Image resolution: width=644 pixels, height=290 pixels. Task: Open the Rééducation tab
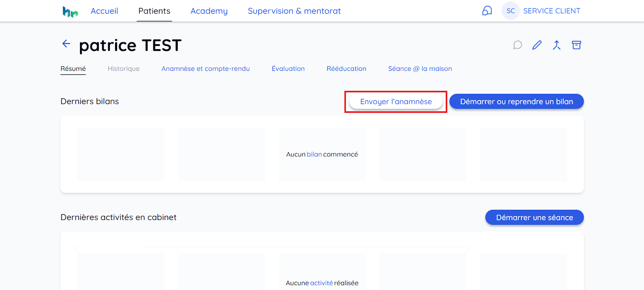click(x=347, y=68)
